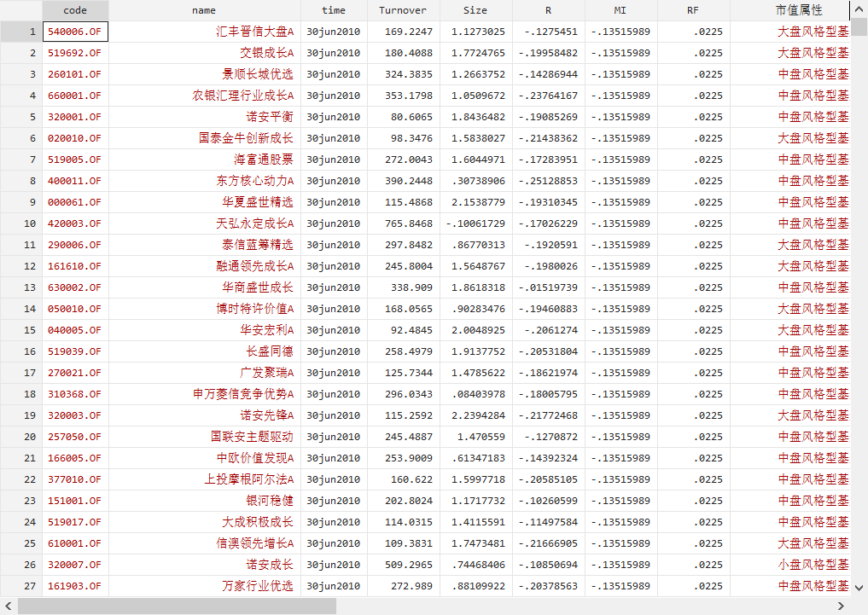Screen dimensions: 868x615
Task: Select the MI column header
Action: 621,10
